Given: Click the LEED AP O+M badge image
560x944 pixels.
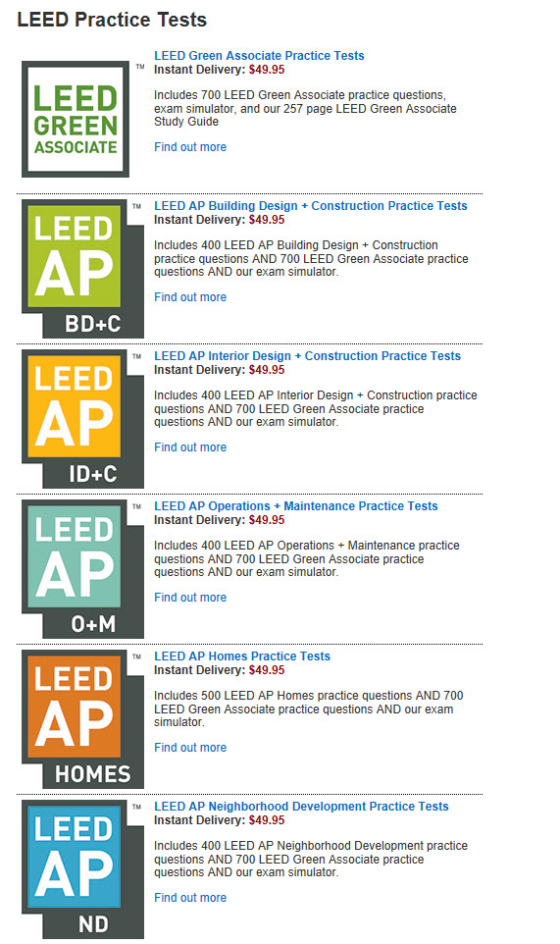Looking at the screenshot, I should pos(83,569).
